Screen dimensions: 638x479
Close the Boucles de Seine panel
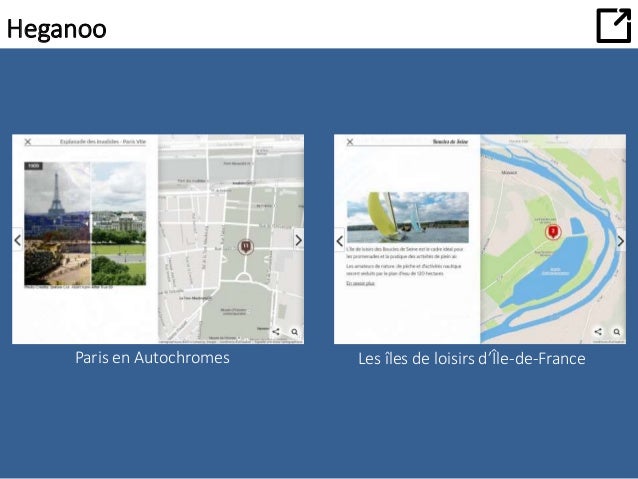[350, 142]
